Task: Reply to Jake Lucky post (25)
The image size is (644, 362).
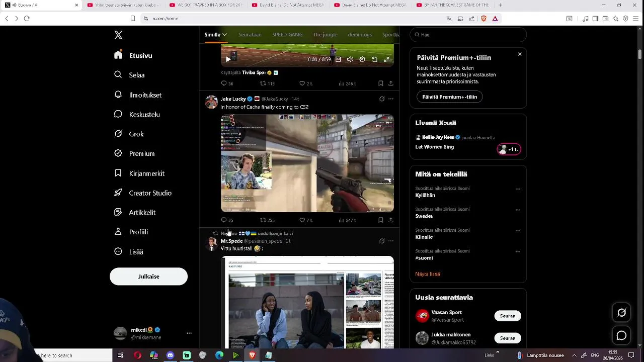Action: pyautogui.click(x=227, y=220)
